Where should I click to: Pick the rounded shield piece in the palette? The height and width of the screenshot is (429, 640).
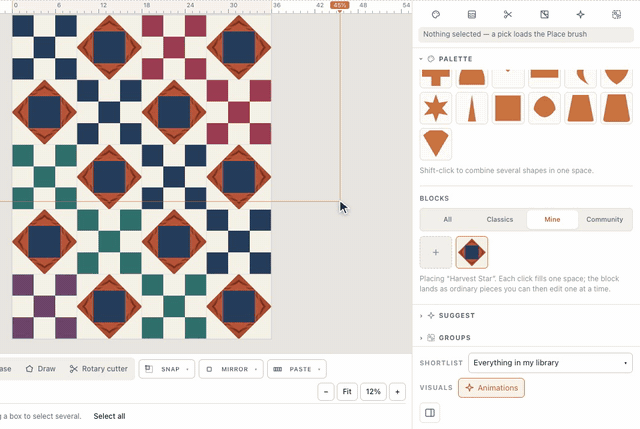pyautogui.click(x=616, y=78)
